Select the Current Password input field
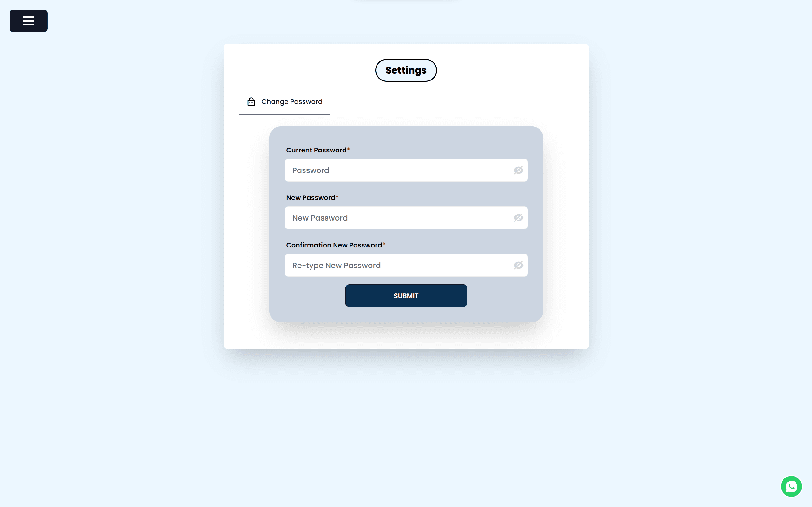Image resolution: width=812 pixels, height=507 pixels. pos(406,170)
